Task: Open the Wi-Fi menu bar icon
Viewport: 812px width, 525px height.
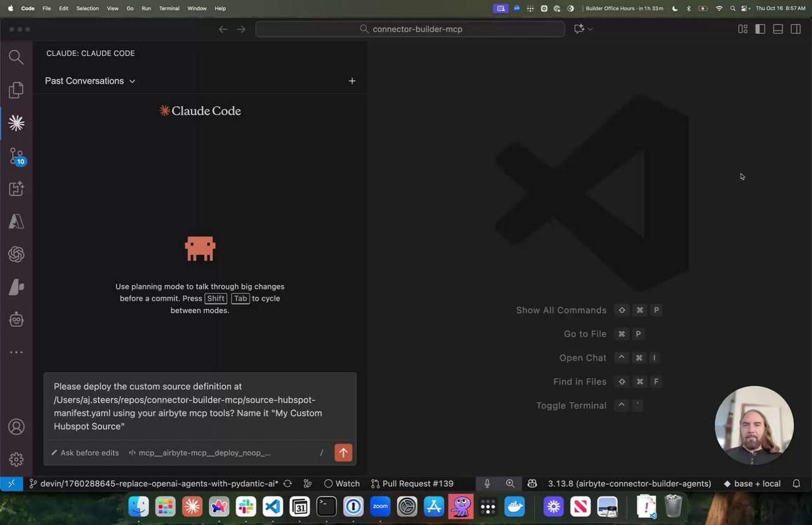Action: tap(719, 8)
